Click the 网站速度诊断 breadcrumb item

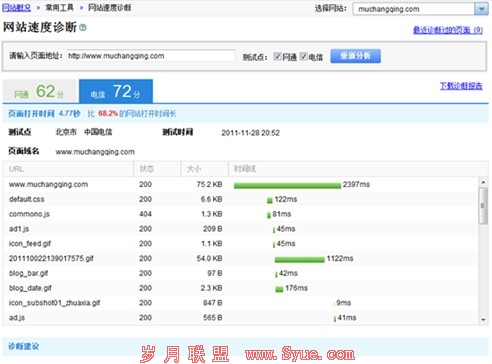[x=109, y=8]
